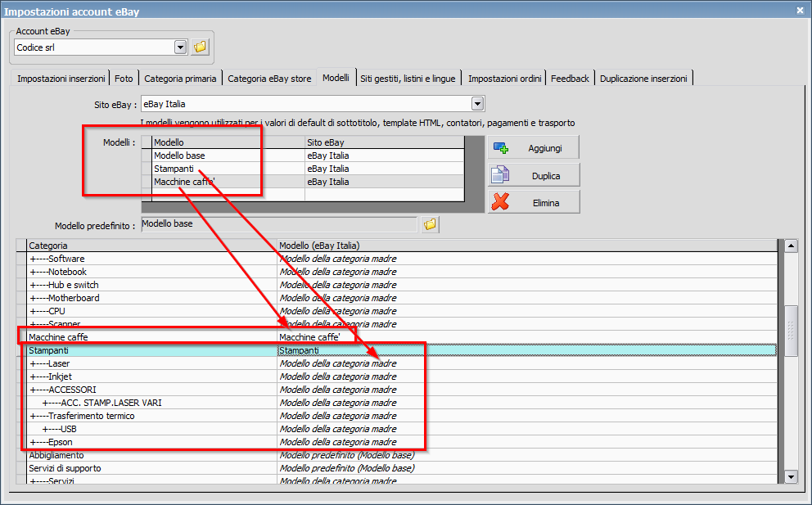Select the Modello base row in Modelli
Image resolution: width=812 pixels, height=505 pixels.
(303, 156)
